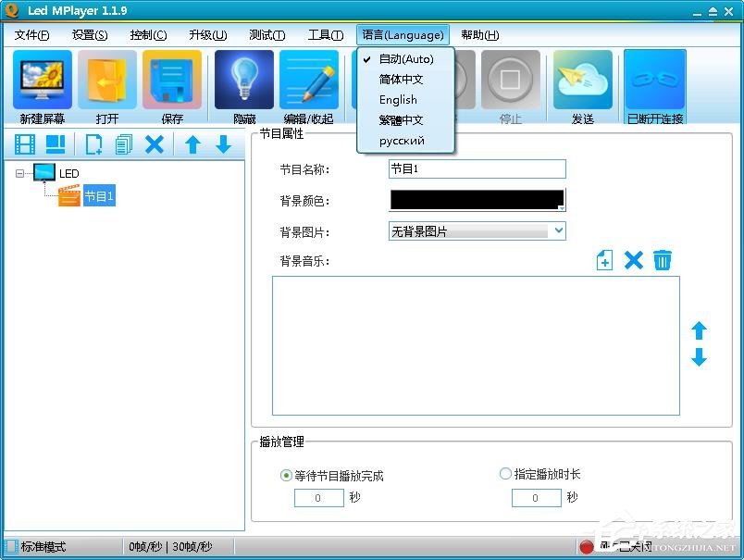Click the New Screen (新建屏幕) toolbar icon

[43, 80]
